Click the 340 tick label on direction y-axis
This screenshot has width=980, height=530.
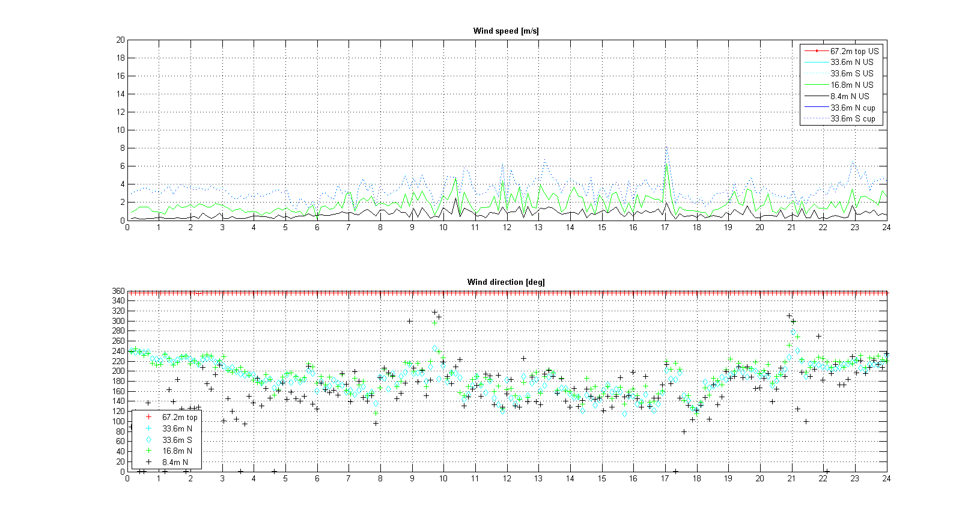(119, 301)
